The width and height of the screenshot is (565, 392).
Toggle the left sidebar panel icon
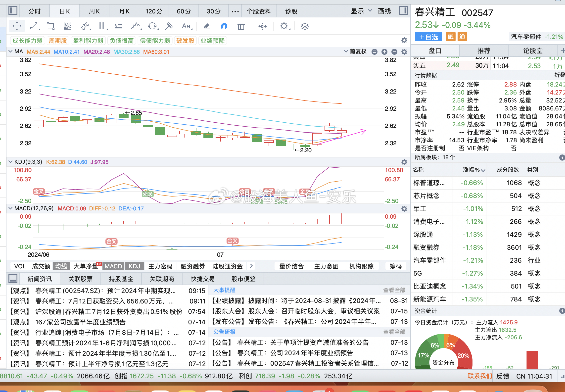[13, 11]
